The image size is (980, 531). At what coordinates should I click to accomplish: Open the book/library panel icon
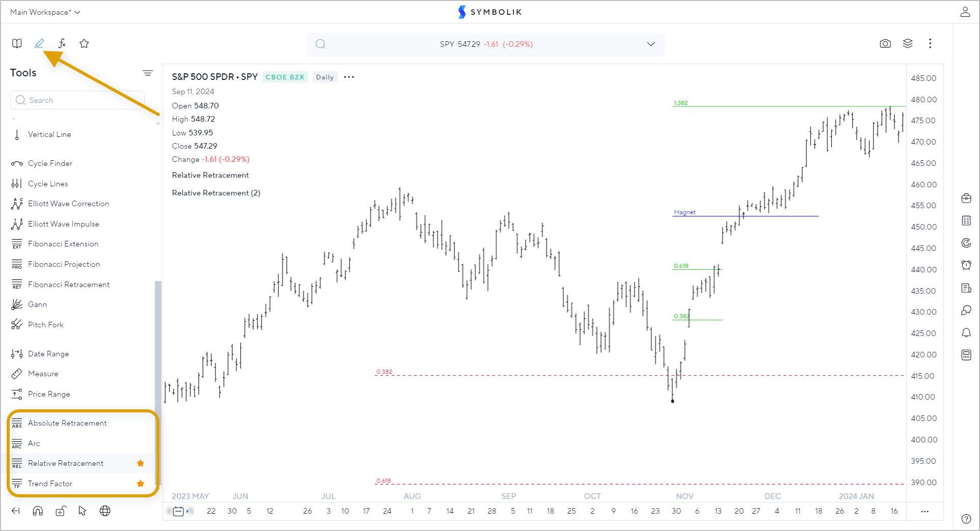[17, 43]
